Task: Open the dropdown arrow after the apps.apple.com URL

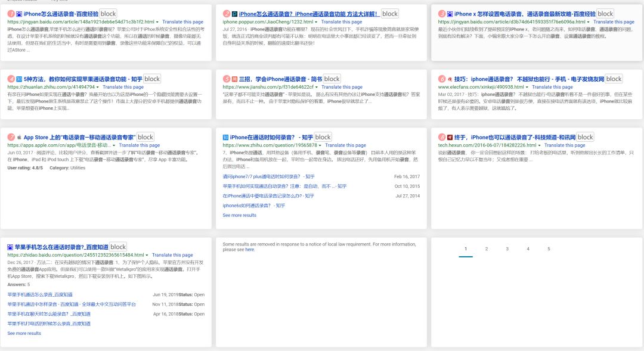Action: coord(114,146)
